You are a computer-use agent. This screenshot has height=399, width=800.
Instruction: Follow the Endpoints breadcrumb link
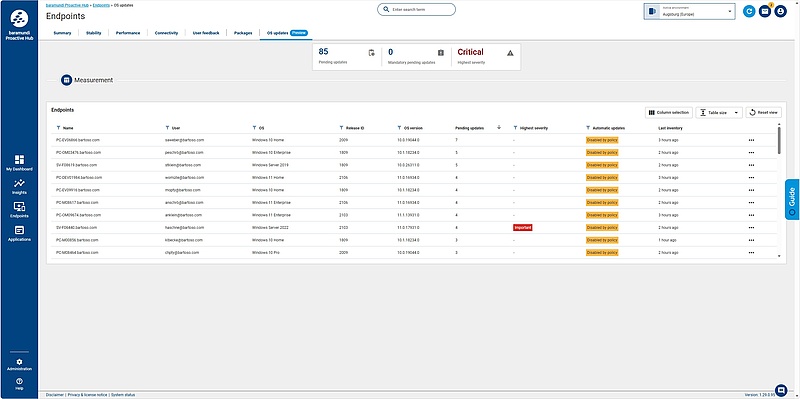click(x=101, y=5)
